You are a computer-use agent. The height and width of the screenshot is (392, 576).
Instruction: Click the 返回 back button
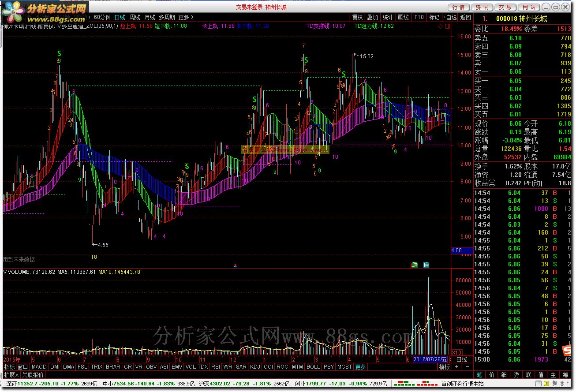click(466, 17)
